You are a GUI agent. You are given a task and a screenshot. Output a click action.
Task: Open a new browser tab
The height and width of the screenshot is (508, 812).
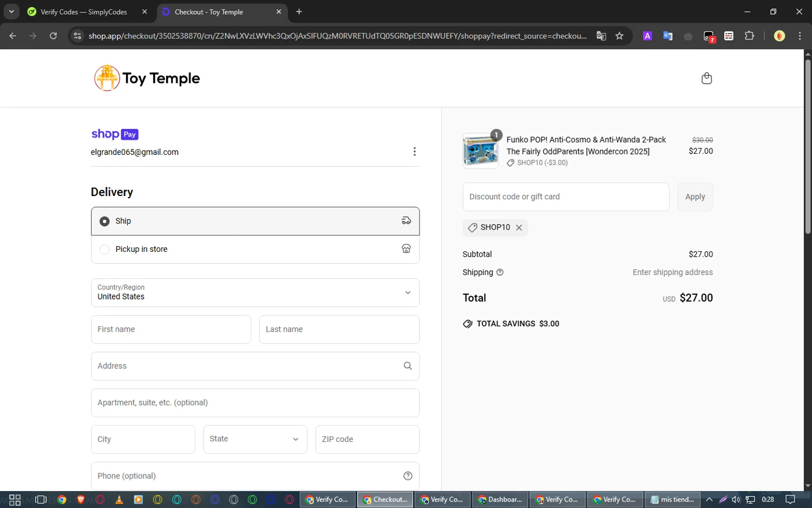pos(299,12)
